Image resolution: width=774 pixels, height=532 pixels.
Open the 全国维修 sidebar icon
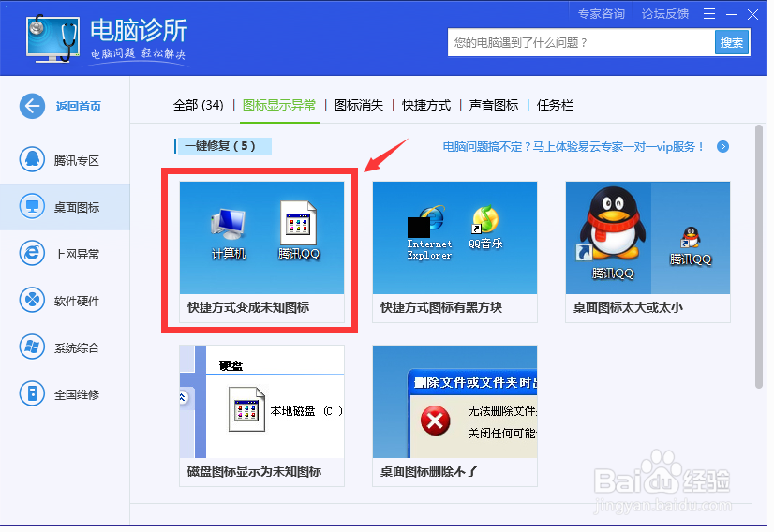click(32, 393)
